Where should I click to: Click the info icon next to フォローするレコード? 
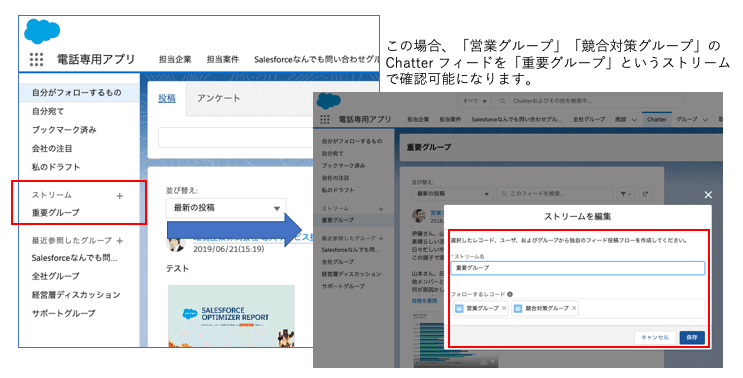click(x=510, y=294)
